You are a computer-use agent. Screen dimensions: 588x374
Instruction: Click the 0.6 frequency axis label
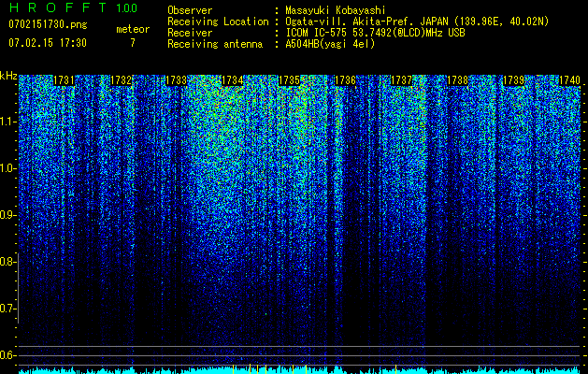point(7,355)
